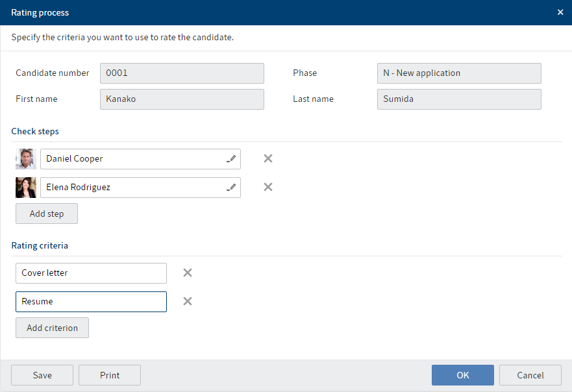
Task: Print the rating form
Action: (110, 375)
